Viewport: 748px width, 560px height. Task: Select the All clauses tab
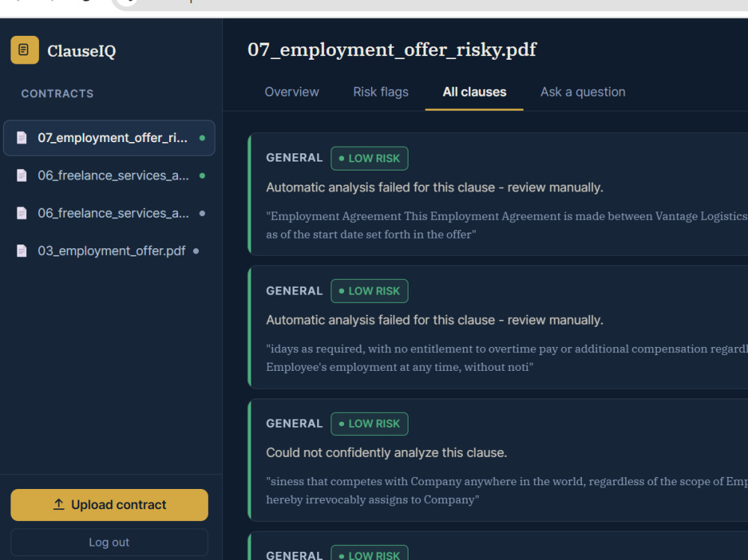tap(474, 92)
